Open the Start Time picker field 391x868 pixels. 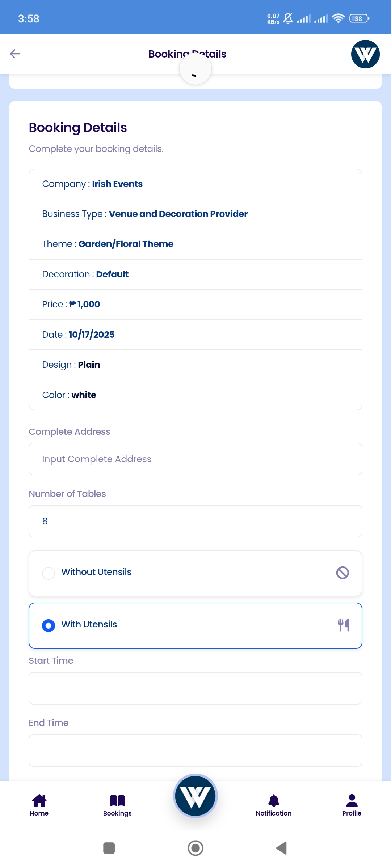point(195,688)
